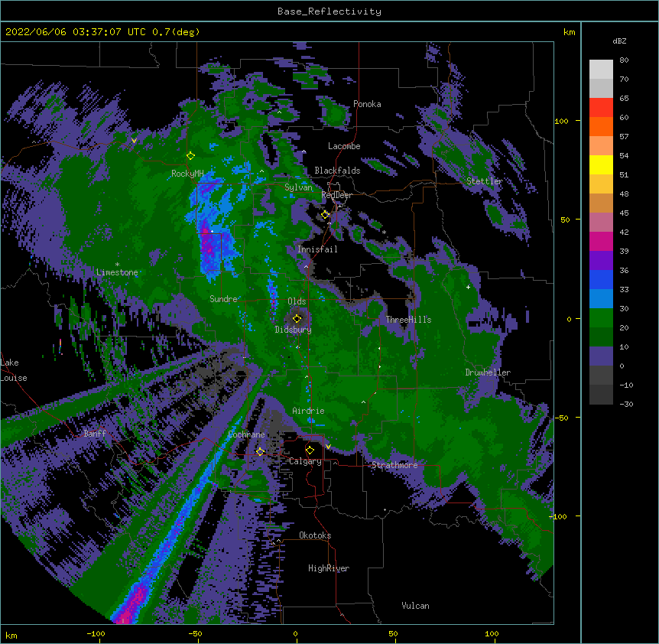Viewport: 659px width, 644px height.
Task: Select the Didsbury label
Action: tap(294, 330)
